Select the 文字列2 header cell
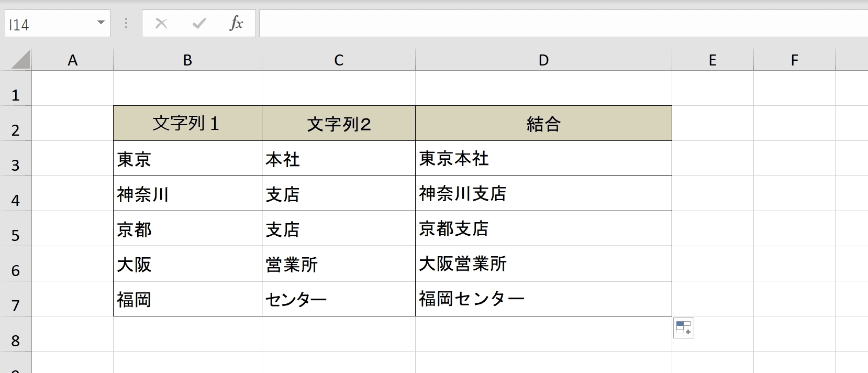The image size is (868, 373). (339, 124)
